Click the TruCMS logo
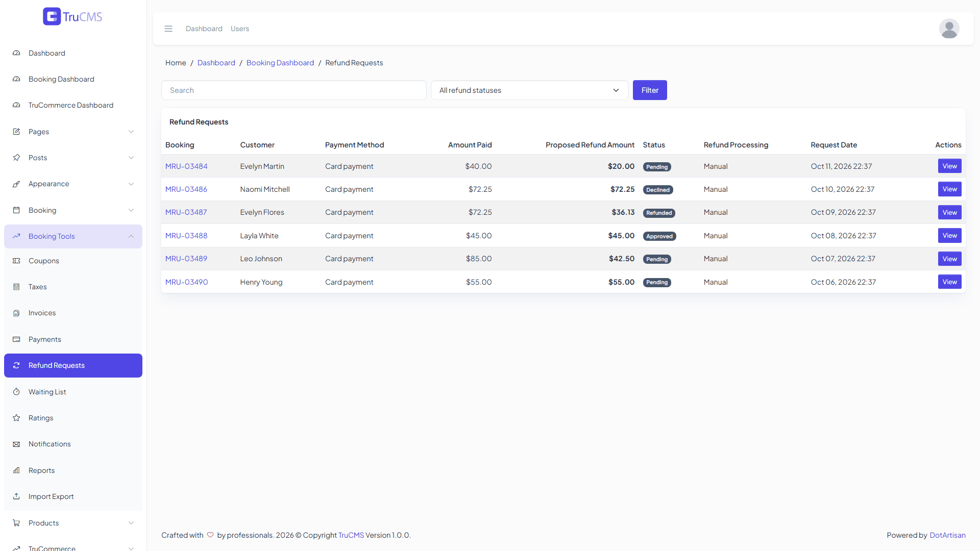This screenshot has height=551, width=980. tap(72, 16)
